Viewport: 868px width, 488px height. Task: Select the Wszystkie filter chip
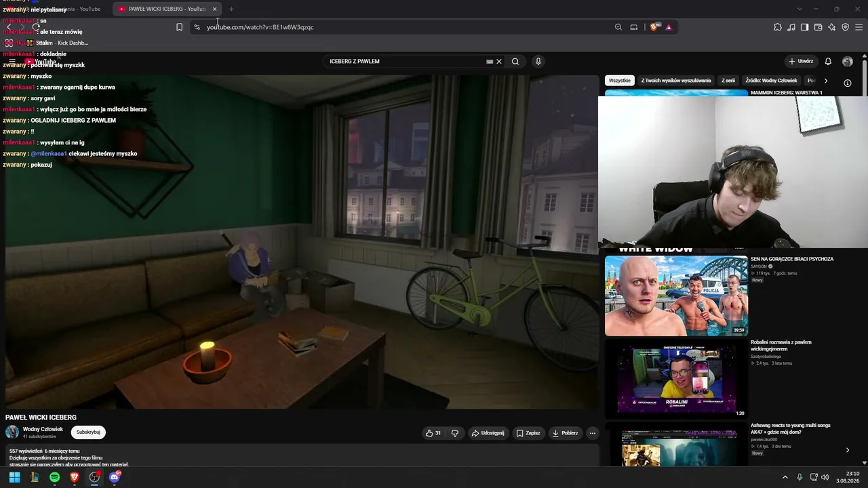[x=620, y=81]
